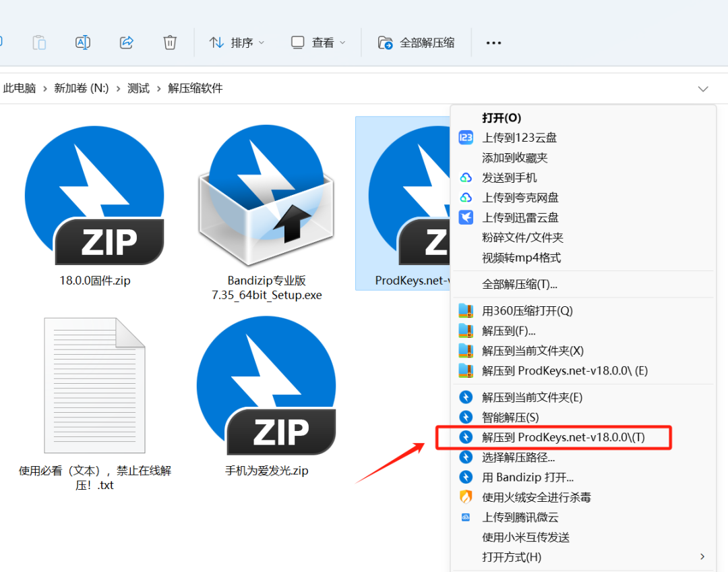Click Bandizip icon beside 用 Bandizip 打开...

coord(466,477)
